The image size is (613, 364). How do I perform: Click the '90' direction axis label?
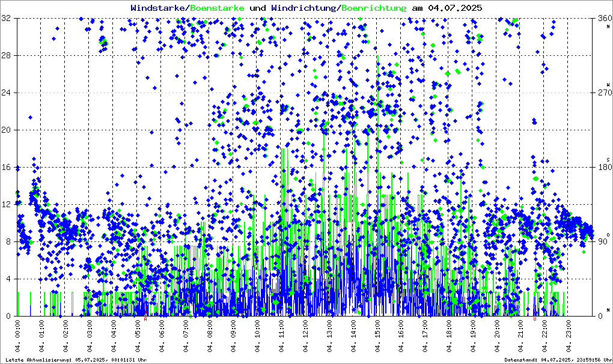tap(603, 241)
